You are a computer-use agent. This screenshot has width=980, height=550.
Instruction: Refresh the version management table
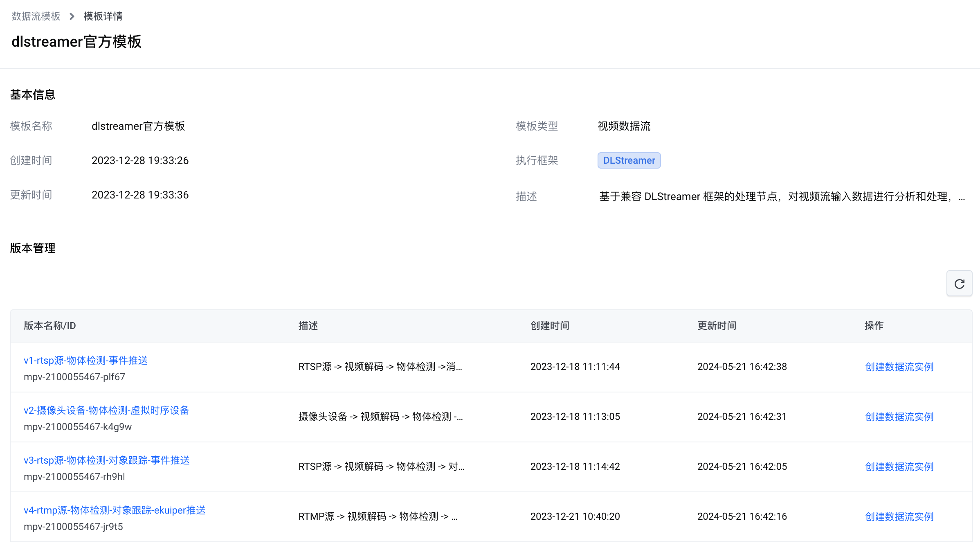[959, 284]
